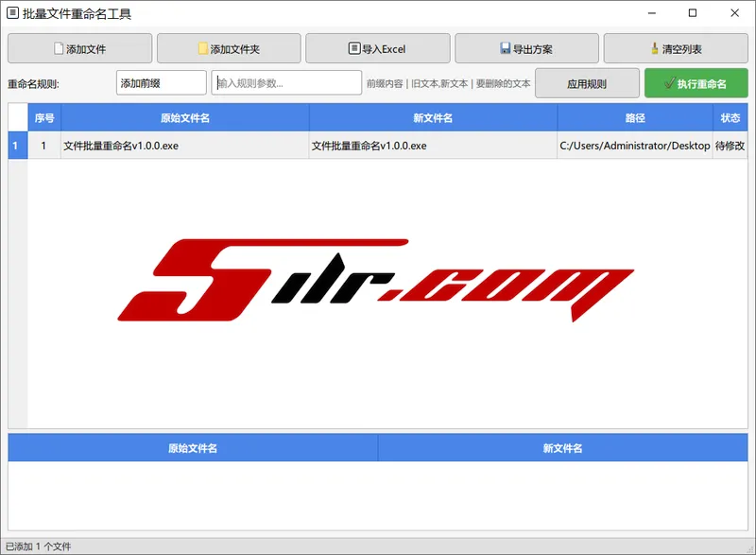Apply the rule using 应用规则
The width and height of the screenshot is (756, 555).
(x=587, y=83)
